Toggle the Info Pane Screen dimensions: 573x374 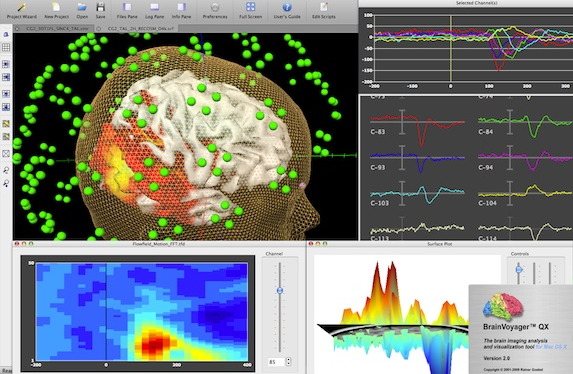click(181, 10)
